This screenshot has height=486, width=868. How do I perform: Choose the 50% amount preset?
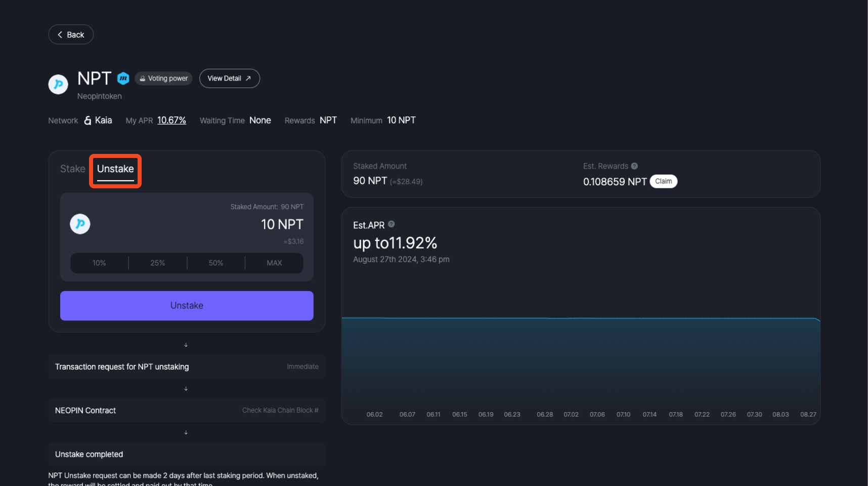[x=216, y=263]
